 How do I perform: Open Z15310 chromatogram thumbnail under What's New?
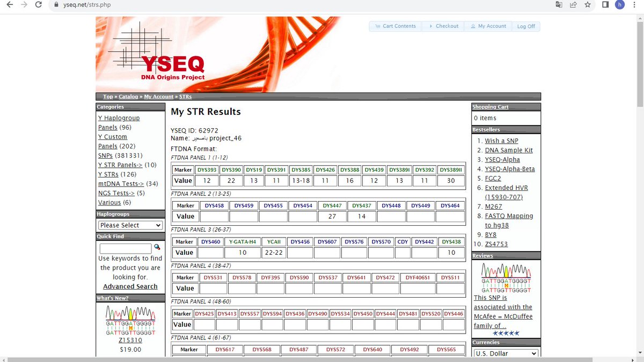coord(131,320)
